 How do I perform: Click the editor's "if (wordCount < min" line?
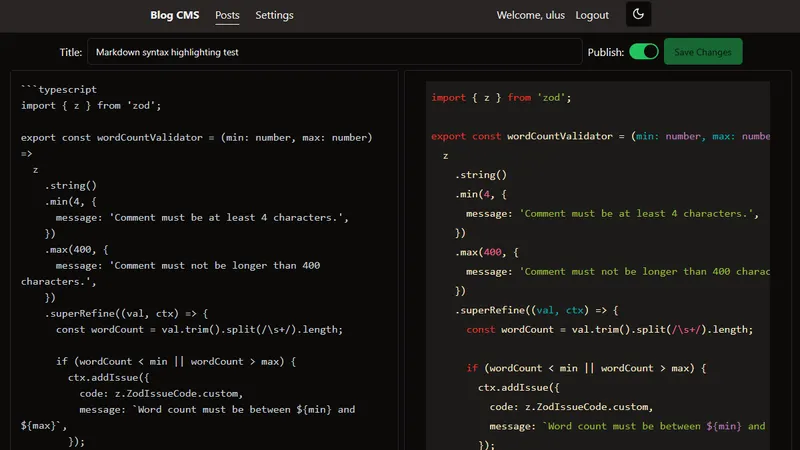click(x=176, y=361)
